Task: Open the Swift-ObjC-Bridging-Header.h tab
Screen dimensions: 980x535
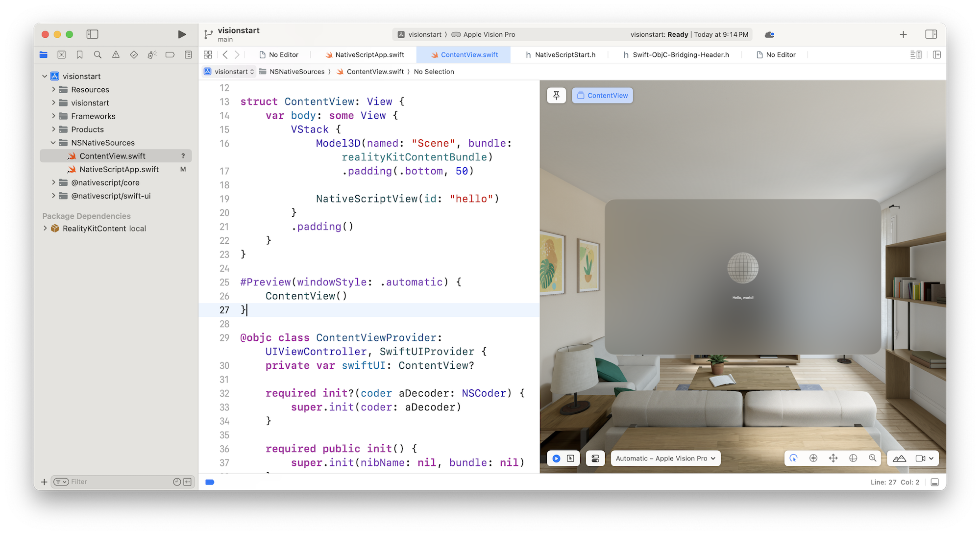Action: point(677,54)
